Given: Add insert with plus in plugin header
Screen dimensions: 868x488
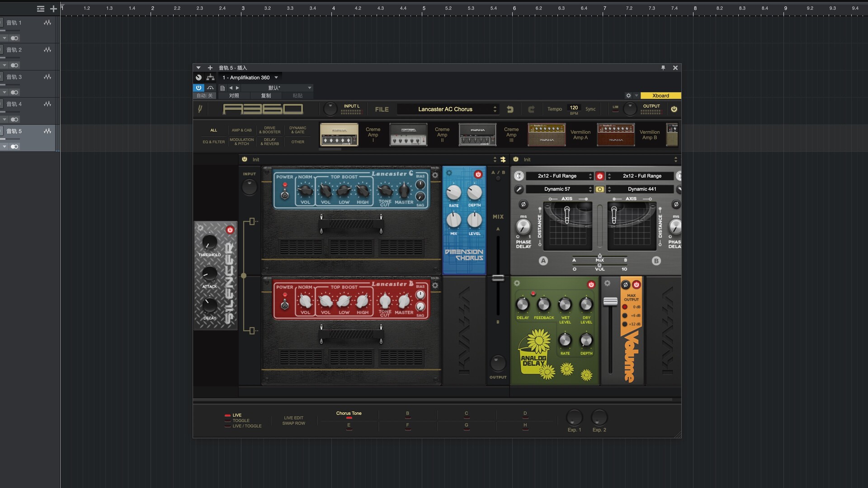Looking at the screenshot, I should (x=210, y=68).
